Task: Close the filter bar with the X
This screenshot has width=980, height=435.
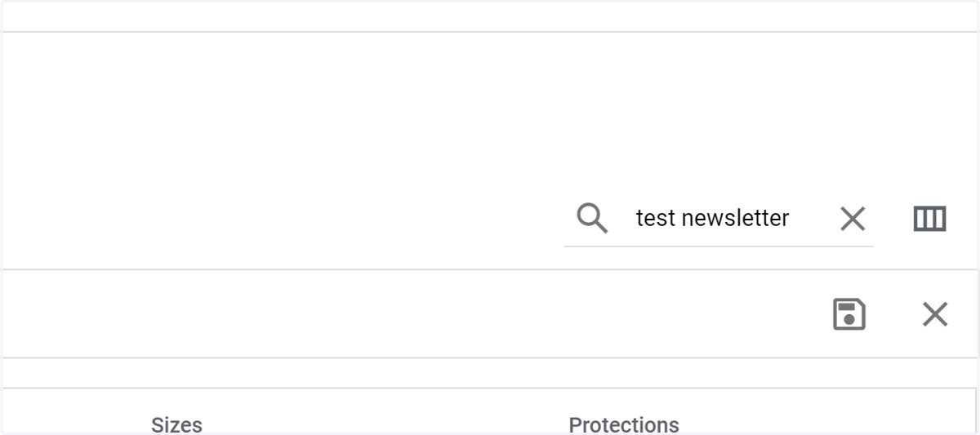Action: click(935, 314)
